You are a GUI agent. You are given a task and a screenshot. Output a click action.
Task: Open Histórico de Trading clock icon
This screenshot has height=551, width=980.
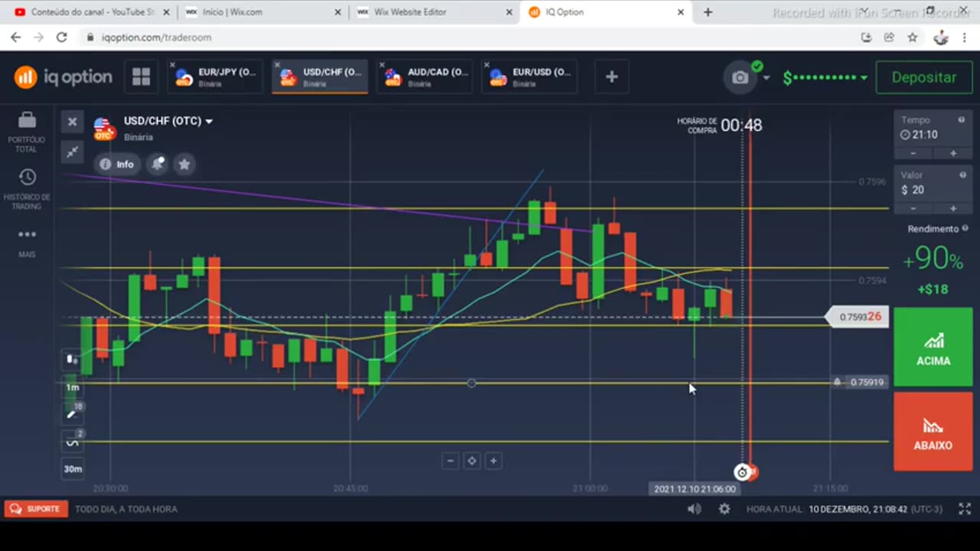click(x=27, y=177)
